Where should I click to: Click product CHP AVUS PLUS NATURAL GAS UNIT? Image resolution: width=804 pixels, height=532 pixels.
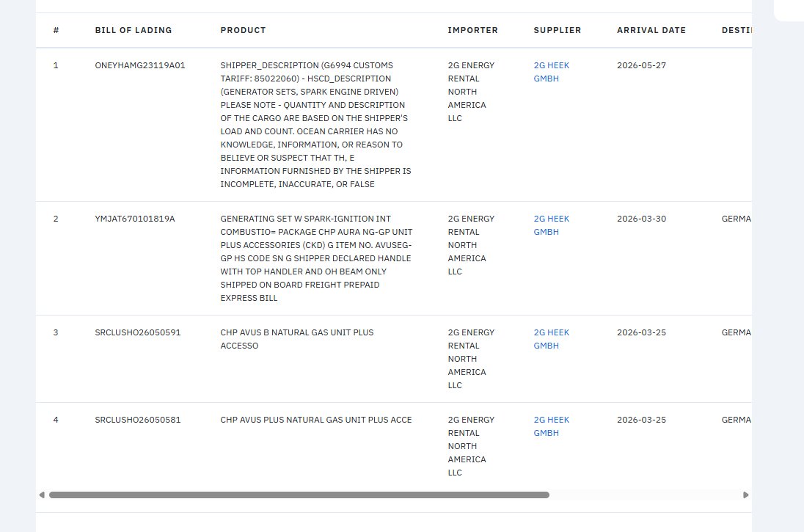pyautogui.click(x=316, y=420)
